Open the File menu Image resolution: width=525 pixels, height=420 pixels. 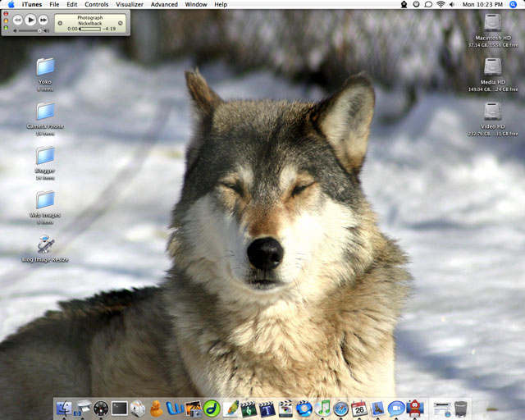(x=54, y=4)
